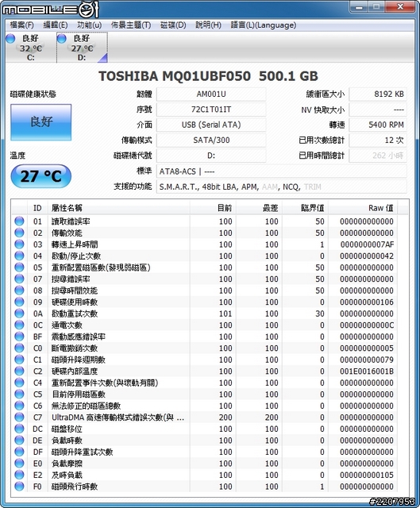The width and height of the screenshot is (420, 508).
Task: Click the status icon for attribute C0 斷電撤銷次數
Action: [19, 348]
